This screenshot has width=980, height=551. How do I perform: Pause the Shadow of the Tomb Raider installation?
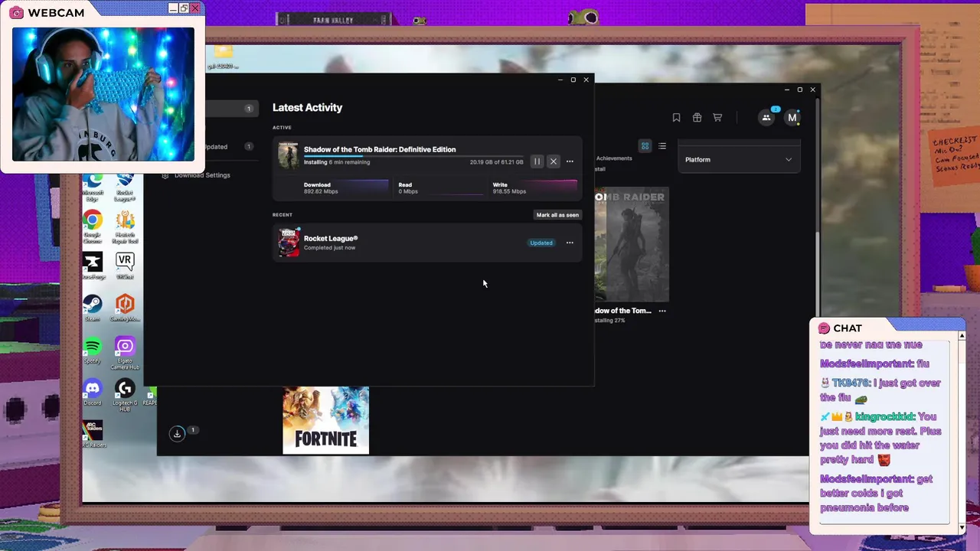tap(537, 161)
